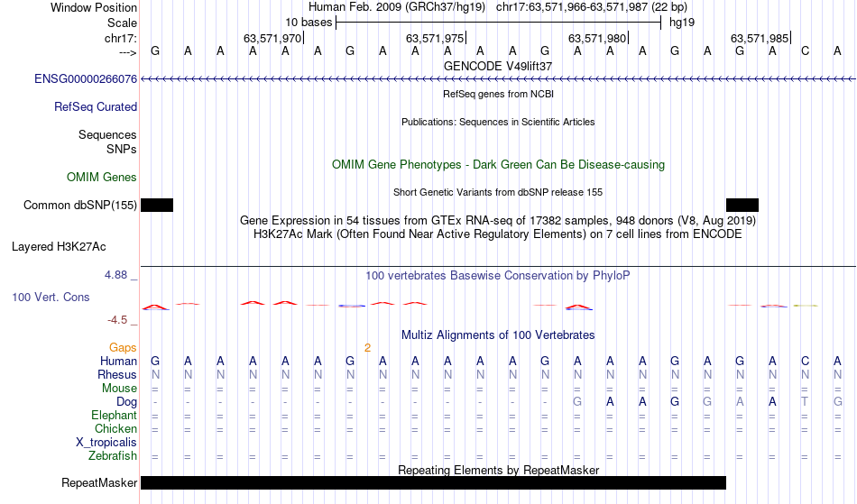857x504 pixels.
Task: Open the ENSG00000266076 track label
Action: click(x=86, y=79)
